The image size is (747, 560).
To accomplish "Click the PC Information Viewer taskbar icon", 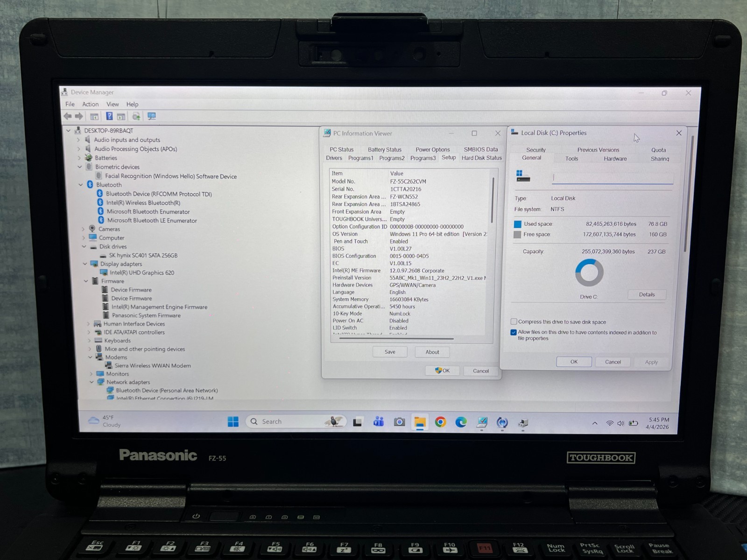I will 482,422.
